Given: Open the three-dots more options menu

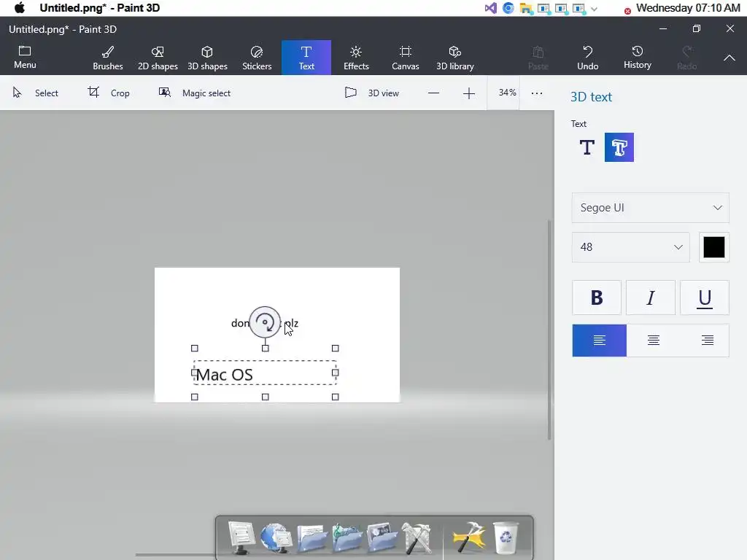Looking at the screenshot, I should (537, 93).
